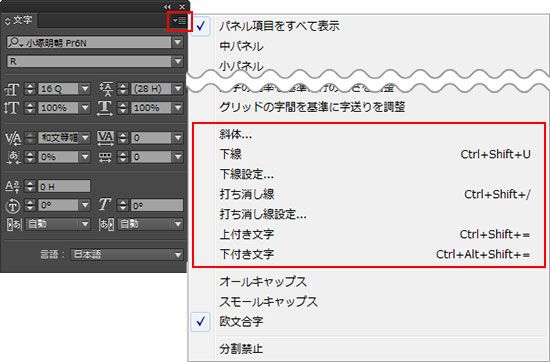Open the space-before 自動 dropdown

pos(85,224)
